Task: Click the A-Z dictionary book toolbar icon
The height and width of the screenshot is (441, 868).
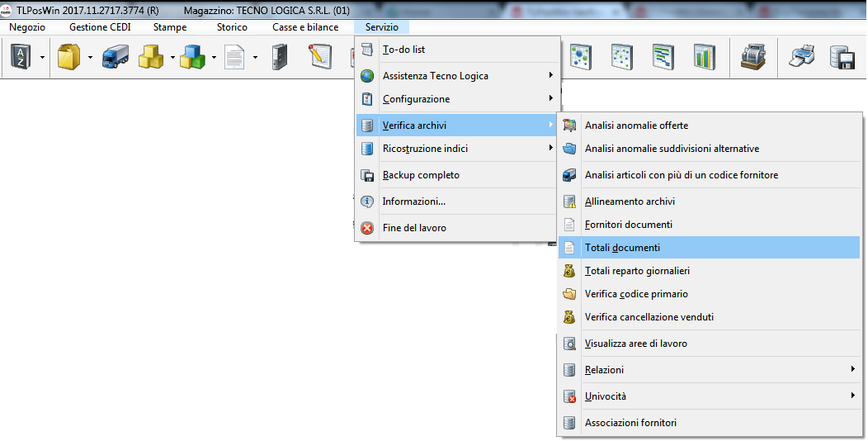Action: pos(19,57)
